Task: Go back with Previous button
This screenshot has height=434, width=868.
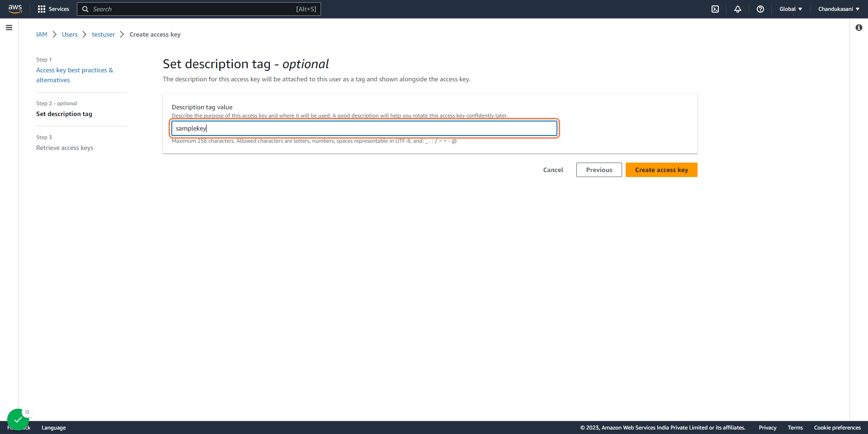Action: pos(599,170)
